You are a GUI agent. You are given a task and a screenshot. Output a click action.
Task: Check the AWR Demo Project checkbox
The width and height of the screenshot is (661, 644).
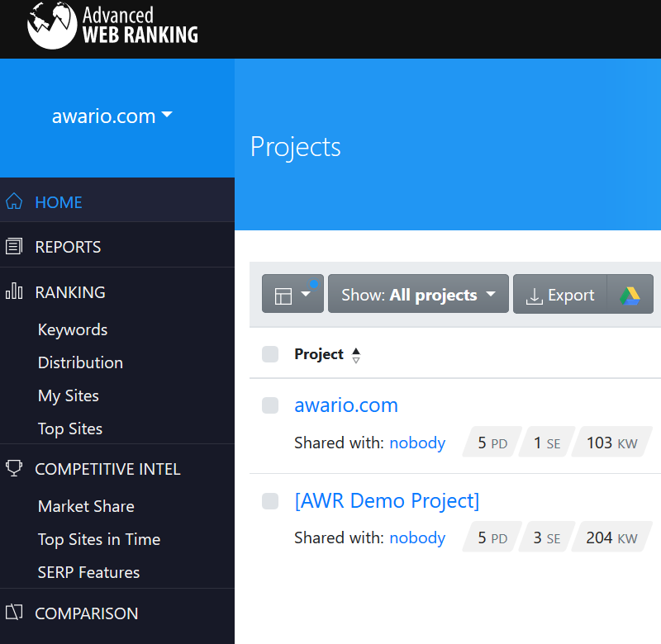[270, 501]
